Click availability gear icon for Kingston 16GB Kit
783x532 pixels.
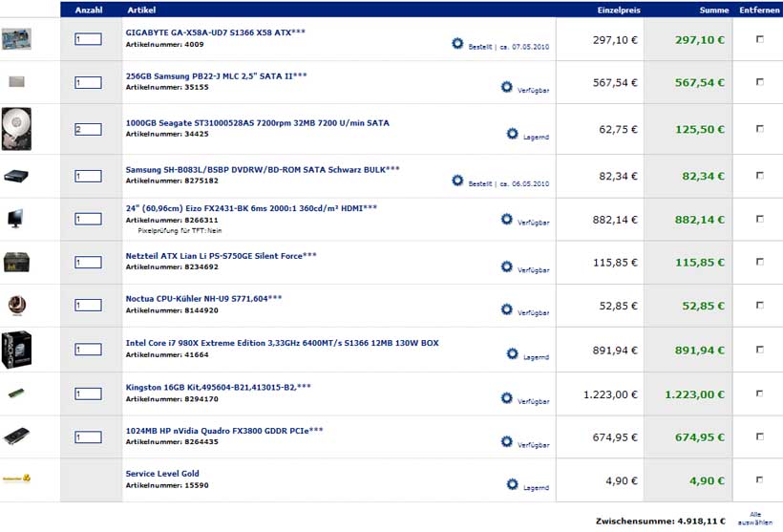pos(506,398)
